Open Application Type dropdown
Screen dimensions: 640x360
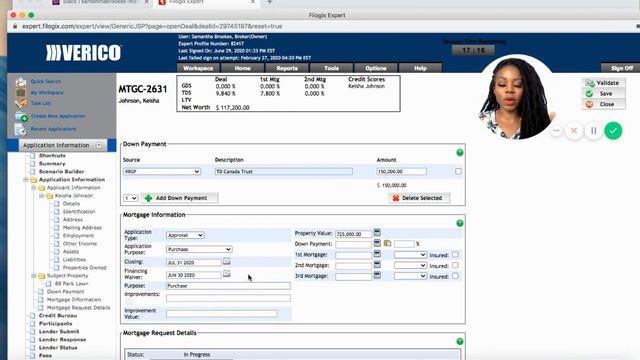click(x=185, y=235)
